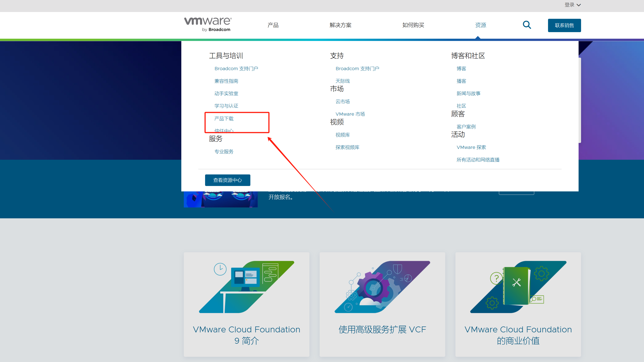Open the 视频库 link
The width and height of the screenshot is (644, 362).
(x=342, y=135)
